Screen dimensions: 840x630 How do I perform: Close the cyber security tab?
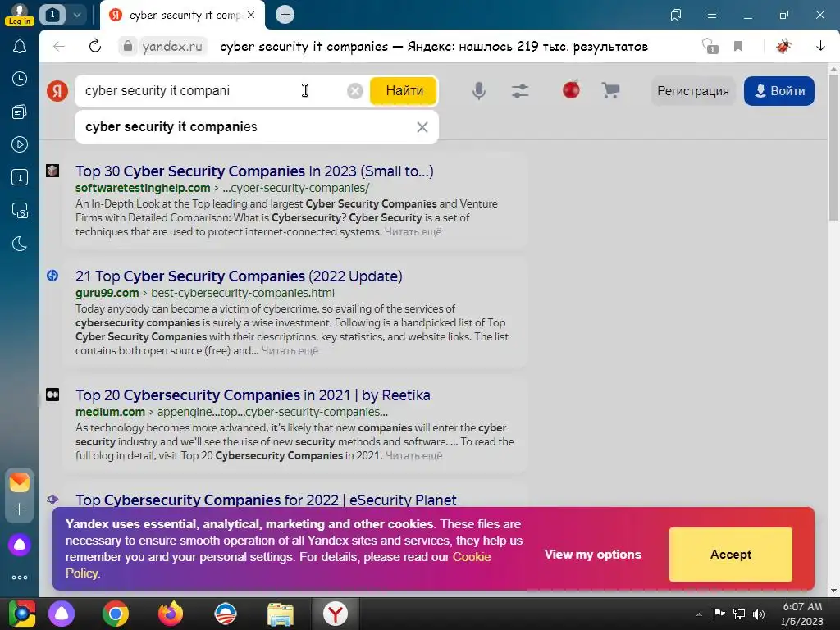pyautogui.click(x=251, y=15)
